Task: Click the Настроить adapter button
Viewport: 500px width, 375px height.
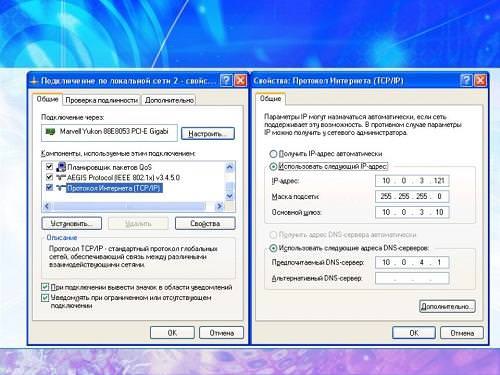Action: pyautogui.click(x=208, y=134)
